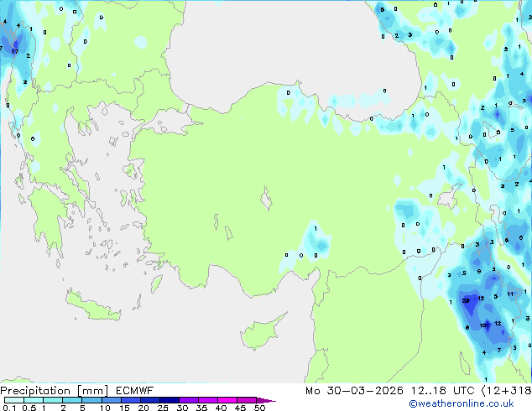Pick the 10–15 mm legend color box
The width and height of the screenshot is (532, 411).
pos(111,400)
